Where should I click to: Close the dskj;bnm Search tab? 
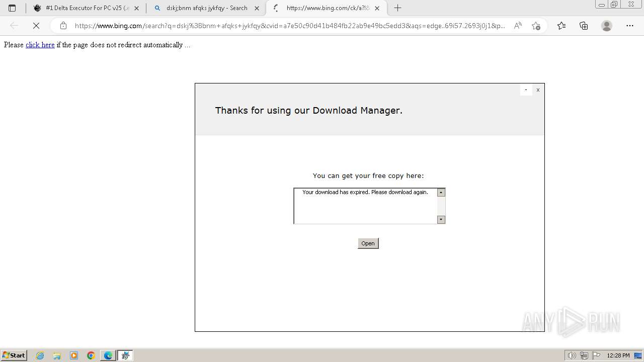coord(257,8)
